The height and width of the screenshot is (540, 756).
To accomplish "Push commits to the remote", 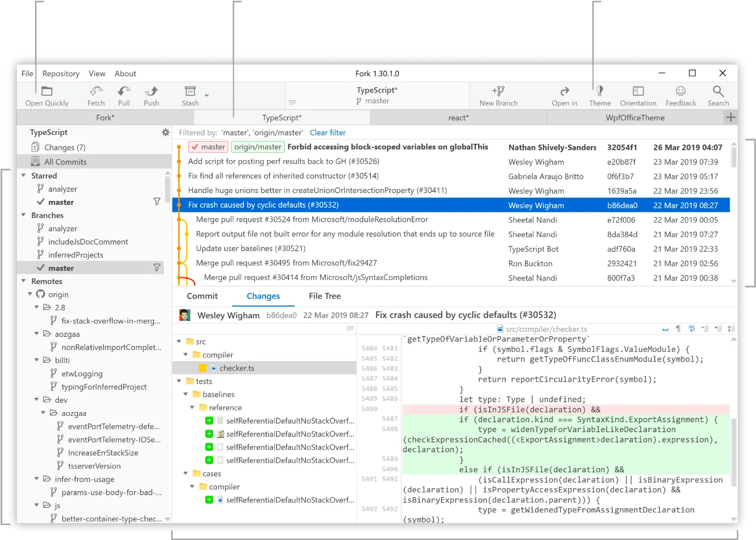I will click(151, 95).
